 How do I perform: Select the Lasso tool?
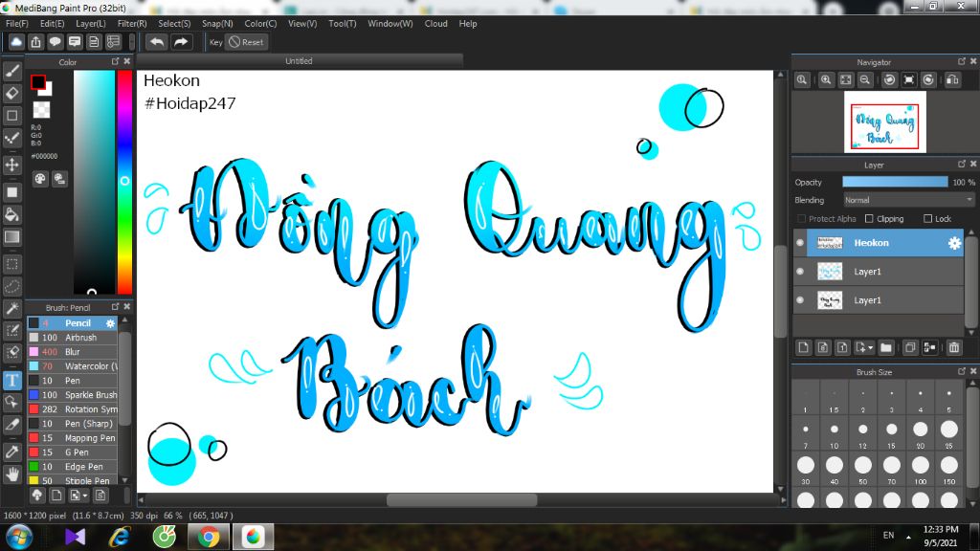[11, 287]
